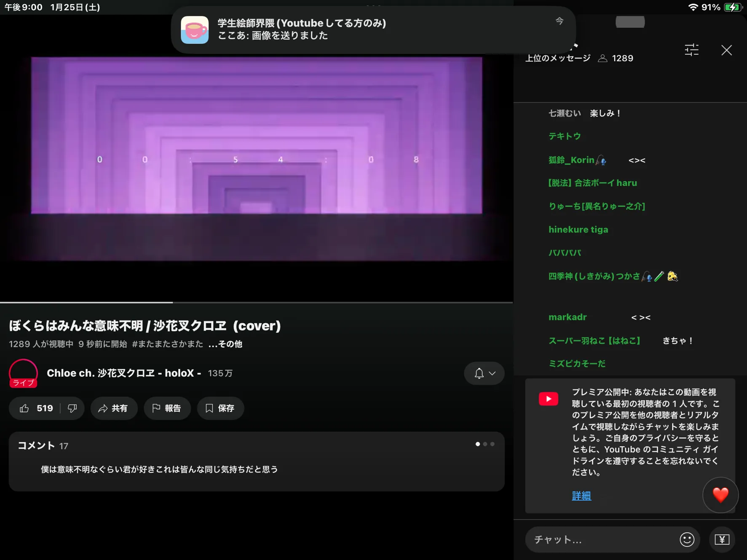Tap the video player area

[256, 158]
